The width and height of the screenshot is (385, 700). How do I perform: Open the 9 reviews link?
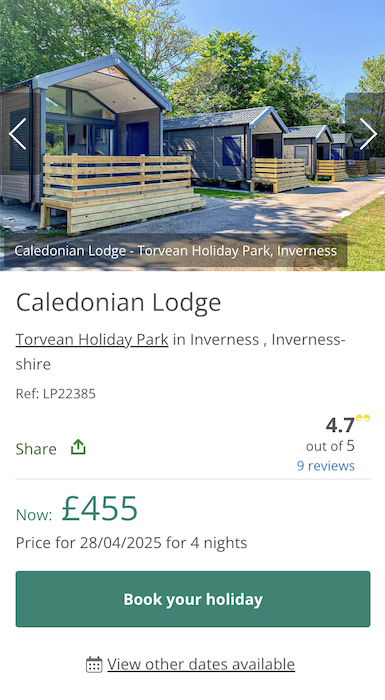326,466
